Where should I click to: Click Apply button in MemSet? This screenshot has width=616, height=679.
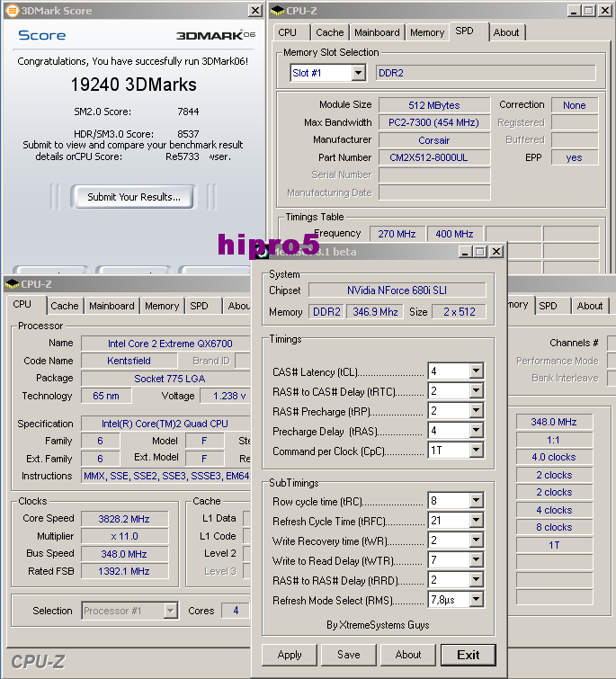pos(290,655)
